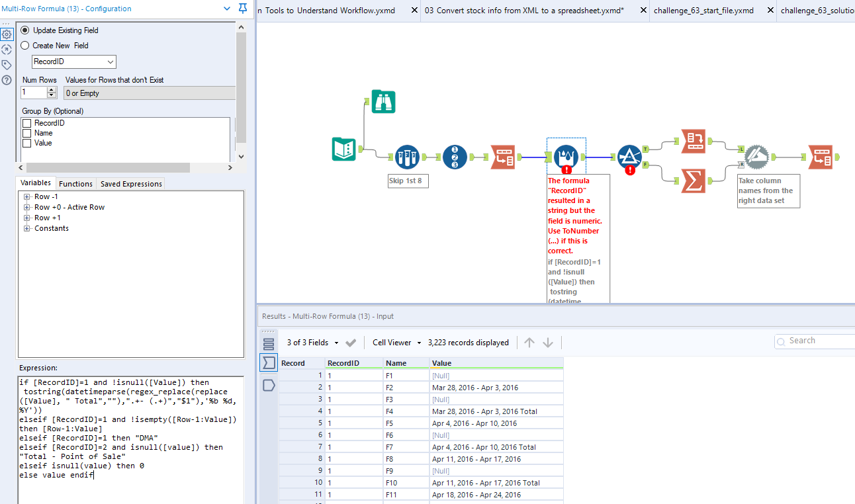Select the Record ID tool on canvas
This screenshot has height=504, width=855.
tap(455, 157)
